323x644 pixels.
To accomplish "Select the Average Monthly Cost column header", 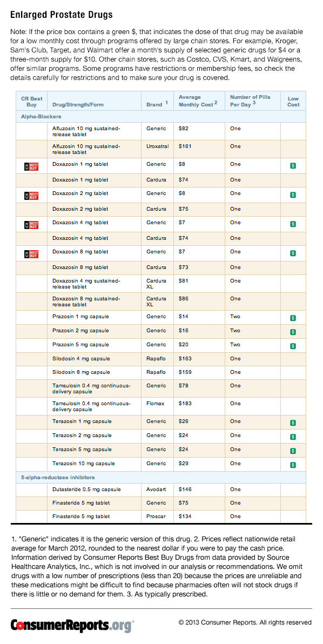I will coord(197,101).
